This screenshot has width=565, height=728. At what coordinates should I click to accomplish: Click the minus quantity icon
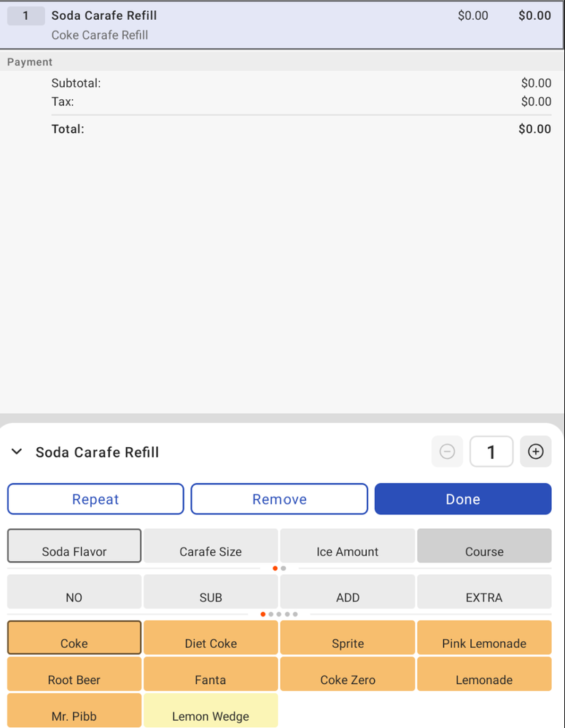pyautogui.click(x=448, y=452)
